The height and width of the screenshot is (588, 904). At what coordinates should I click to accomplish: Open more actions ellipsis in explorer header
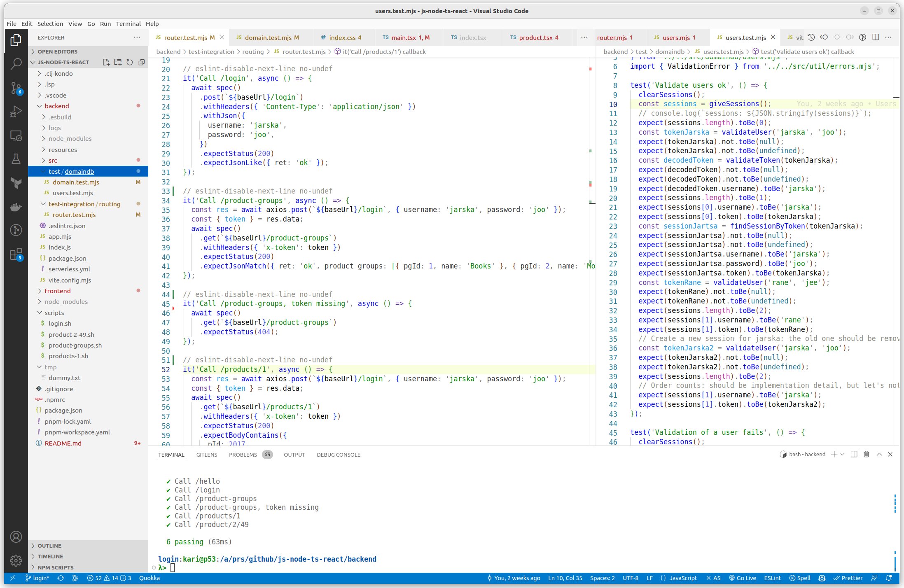(137, 37)
